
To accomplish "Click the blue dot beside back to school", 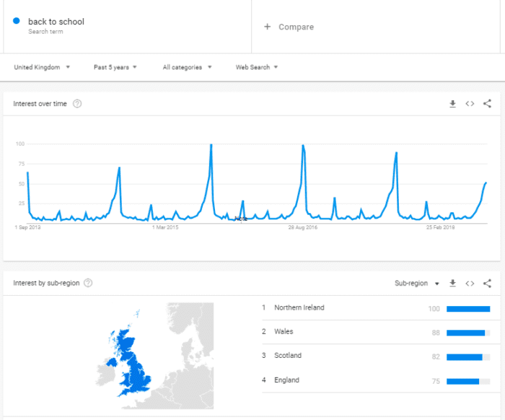I will click(x=17, y=21).
